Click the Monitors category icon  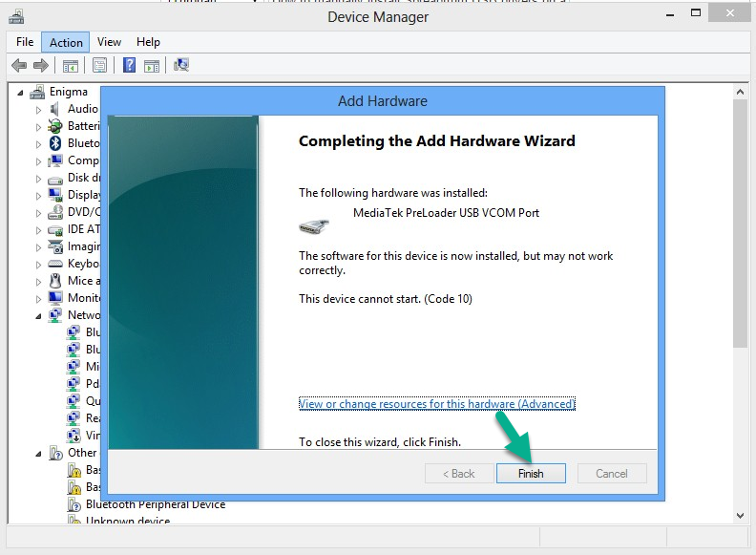55,298
